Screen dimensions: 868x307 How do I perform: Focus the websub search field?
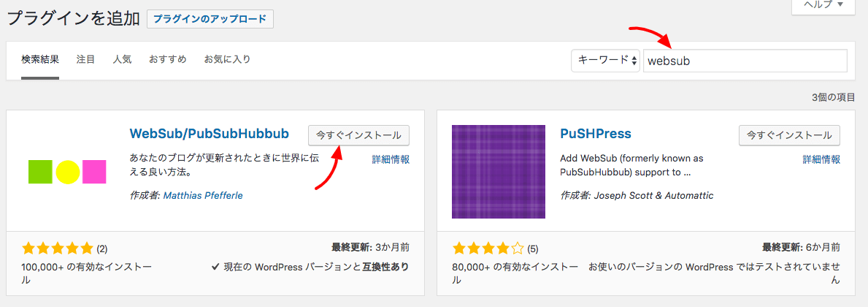point(745,61)
